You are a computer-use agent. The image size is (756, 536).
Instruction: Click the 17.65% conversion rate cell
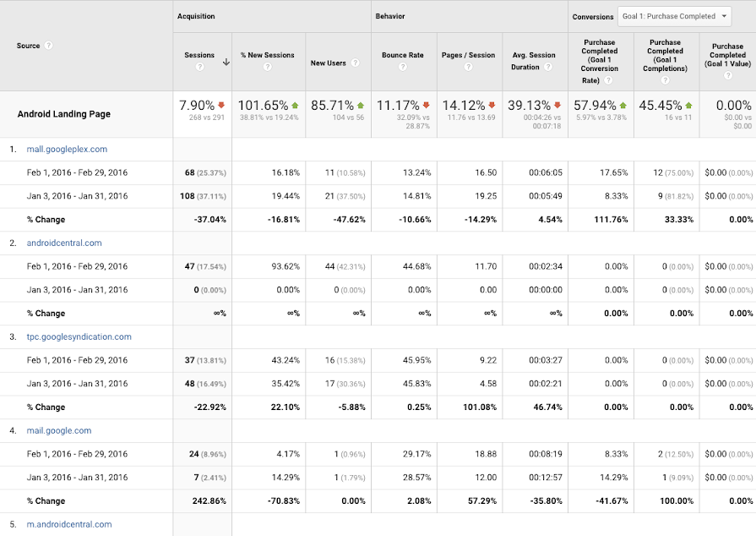[x=614, y=172]
